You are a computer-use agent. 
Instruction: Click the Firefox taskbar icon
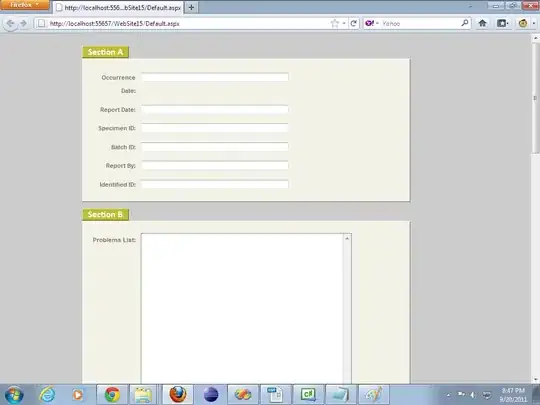(x=177, y=395)
